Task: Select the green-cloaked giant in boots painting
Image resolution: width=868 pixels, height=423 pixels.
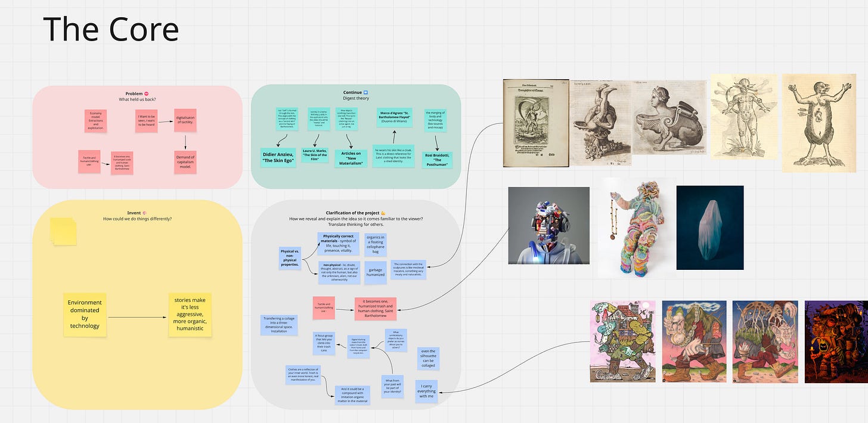Action: pyautogui.click(x=694, y=341)
